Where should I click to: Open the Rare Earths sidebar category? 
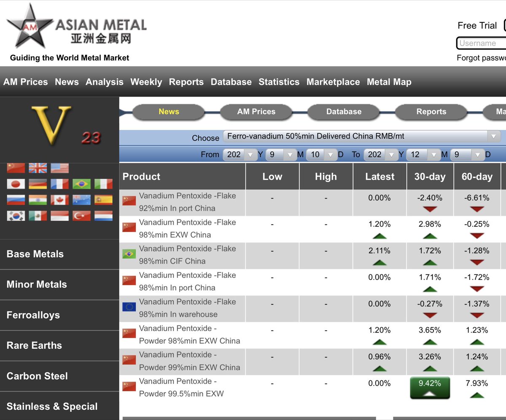coord(59,346)
